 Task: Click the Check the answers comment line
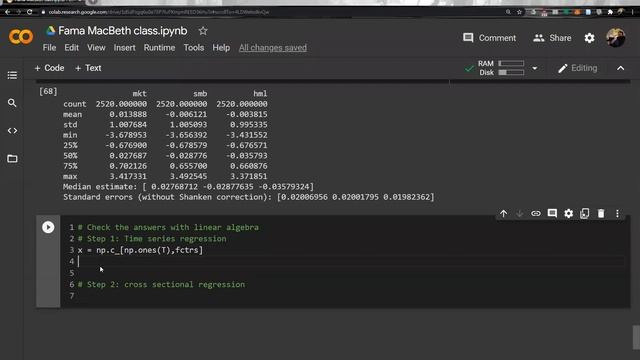click(x=168, y=227)
